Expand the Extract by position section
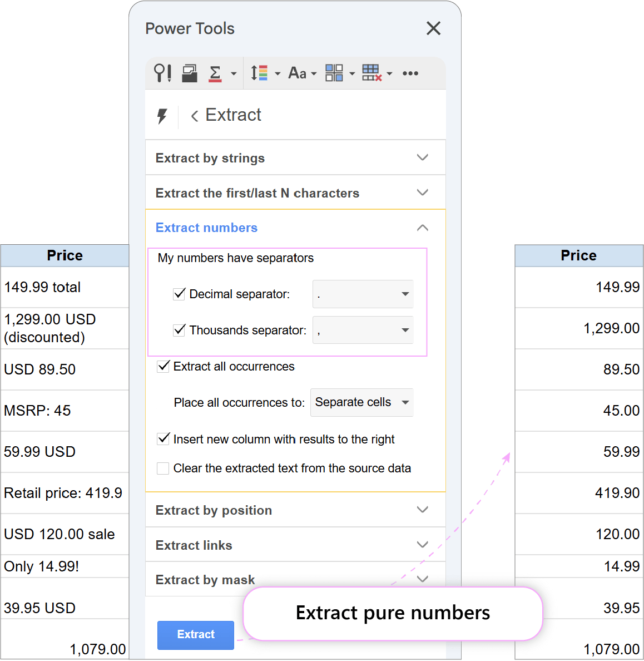 (x=295, y=510)
